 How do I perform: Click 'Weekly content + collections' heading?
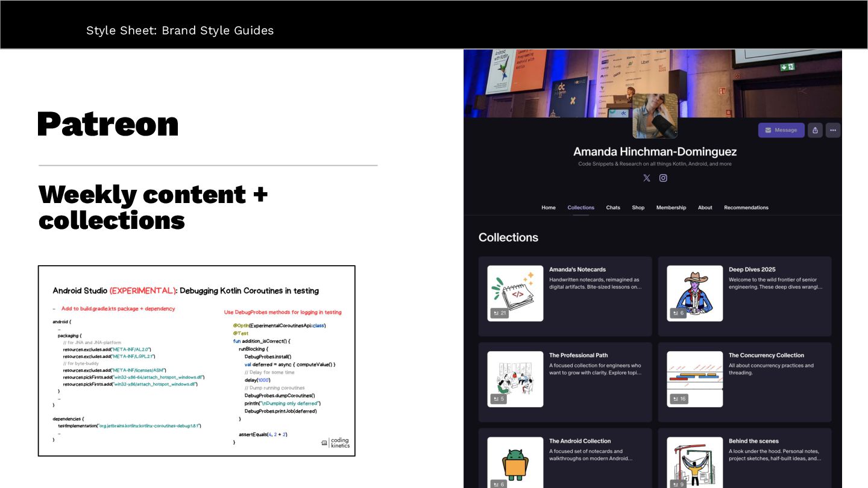click(153, 207)
